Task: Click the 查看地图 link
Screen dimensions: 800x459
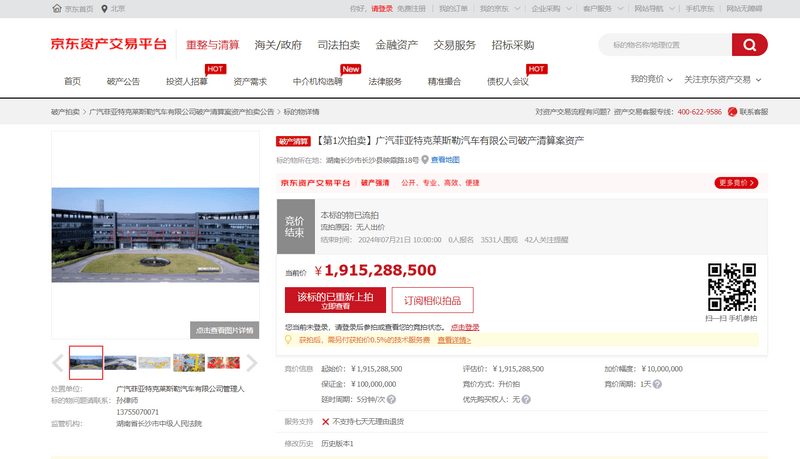Action: click(x=445, y=160)
